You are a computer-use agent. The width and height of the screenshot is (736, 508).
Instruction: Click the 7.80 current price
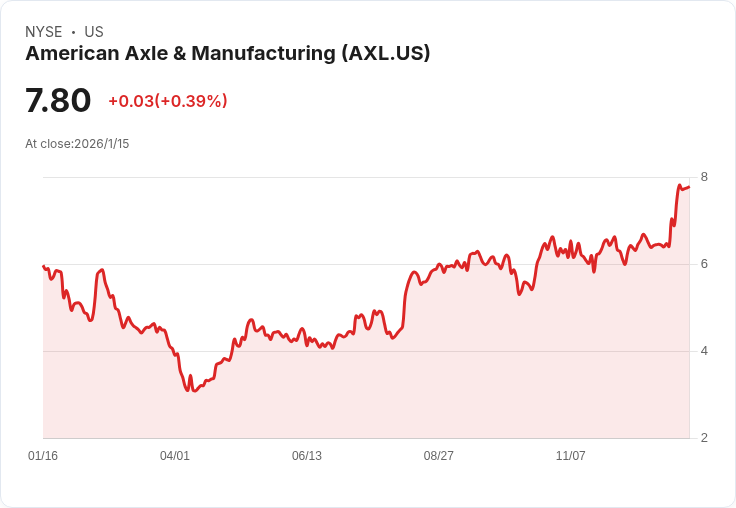[58, 100]
